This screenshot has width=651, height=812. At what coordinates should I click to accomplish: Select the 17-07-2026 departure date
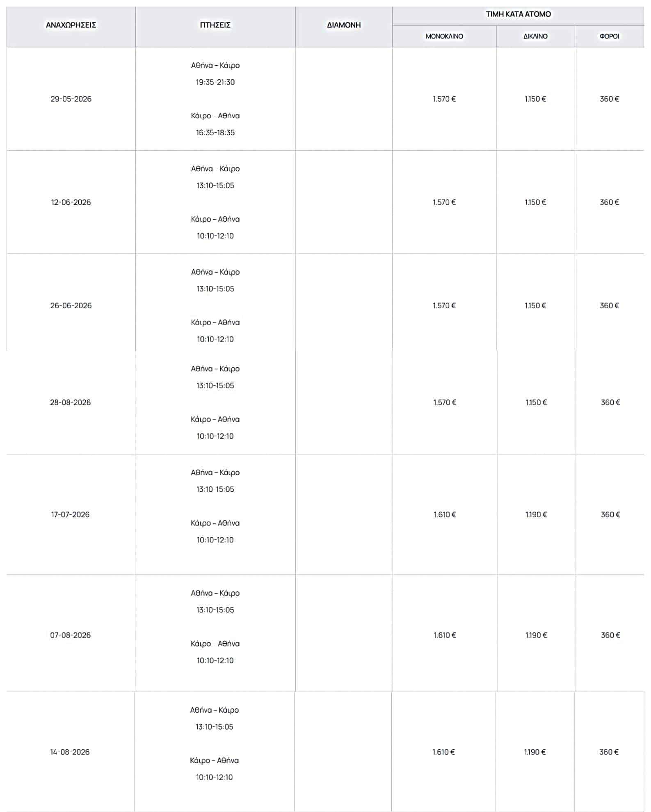pyautogui.click(x=71, y=515)
